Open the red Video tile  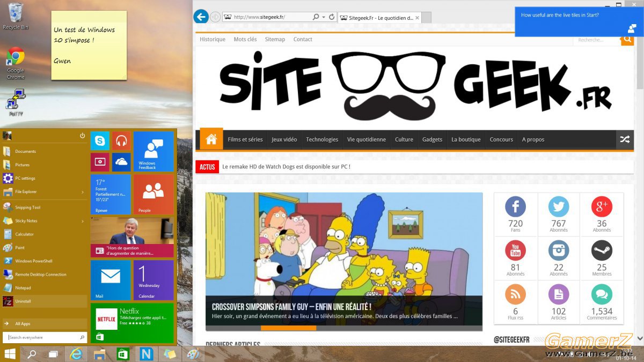point(100,162)
